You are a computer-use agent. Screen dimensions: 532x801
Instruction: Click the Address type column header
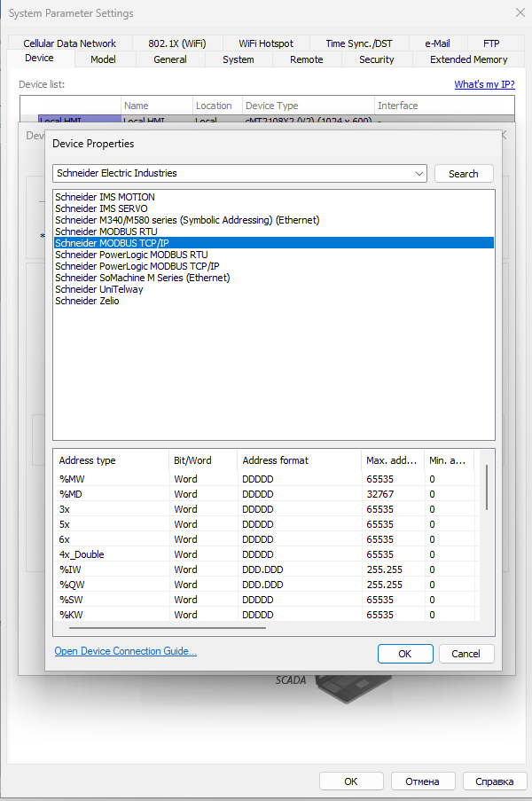click(x=112, y=460)
